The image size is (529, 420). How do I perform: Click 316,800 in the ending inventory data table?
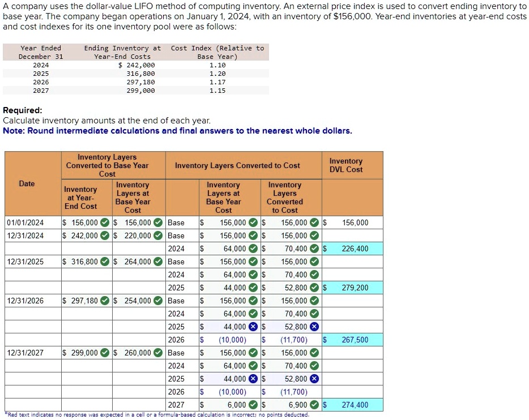pyautogui.click(x=140, y=74)
